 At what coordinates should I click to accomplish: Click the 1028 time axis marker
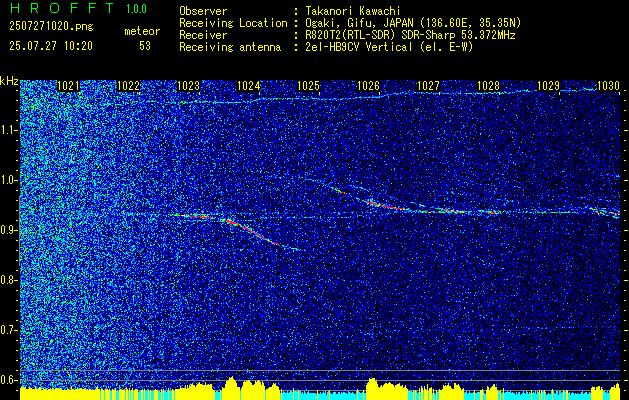(x=489, y=85)
